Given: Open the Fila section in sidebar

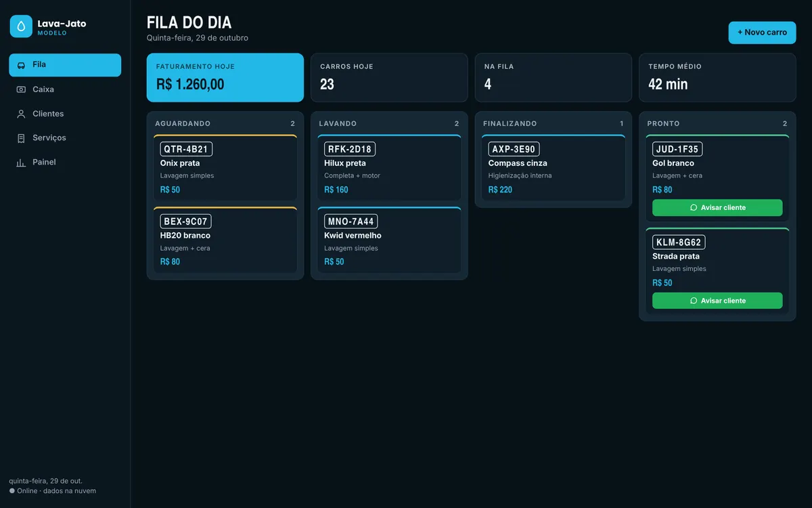Looking at the screenshot, I should [x=65, y=65].
